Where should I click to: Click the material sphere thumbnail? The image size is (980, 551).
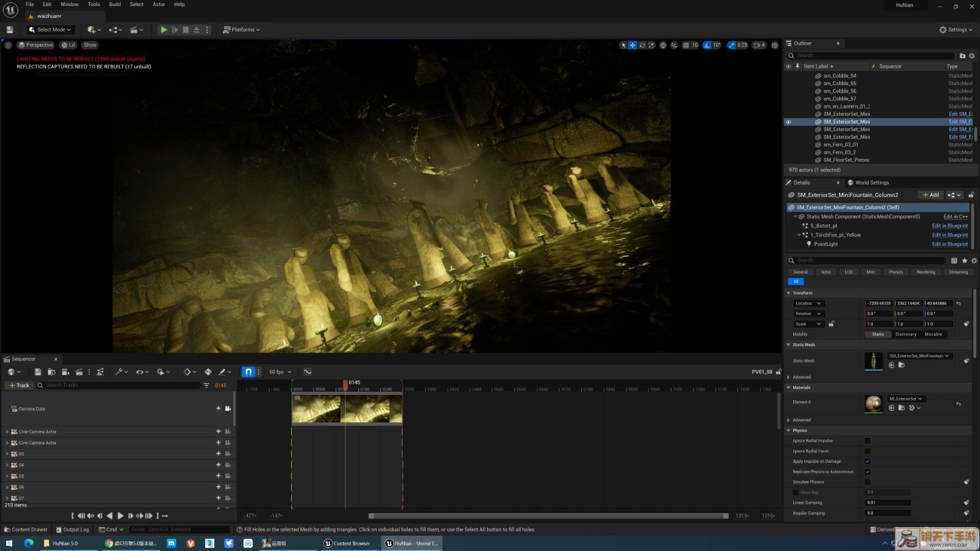tap(873, 404)
